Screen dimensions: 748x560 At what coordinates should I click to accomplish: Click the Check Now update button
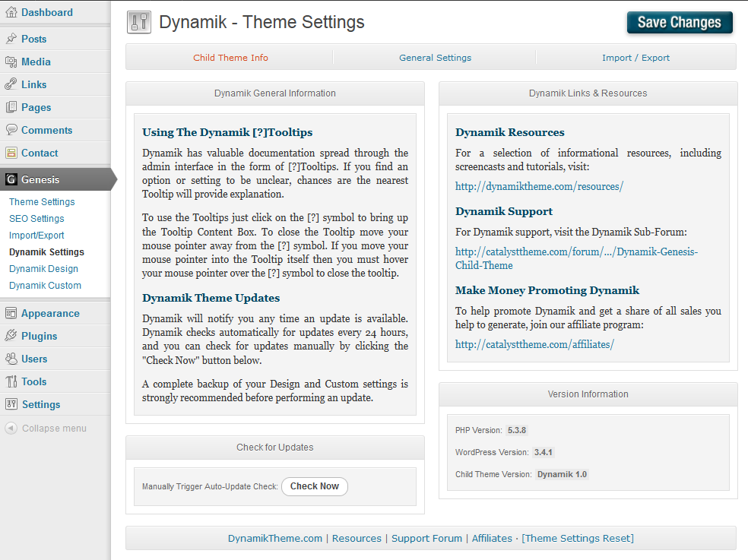314,486
